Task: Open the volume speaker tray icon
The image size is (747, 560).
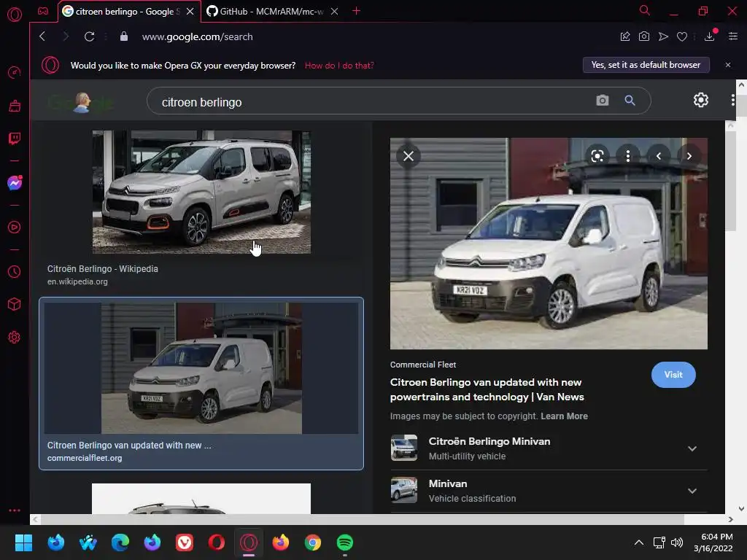Action: 676,542
